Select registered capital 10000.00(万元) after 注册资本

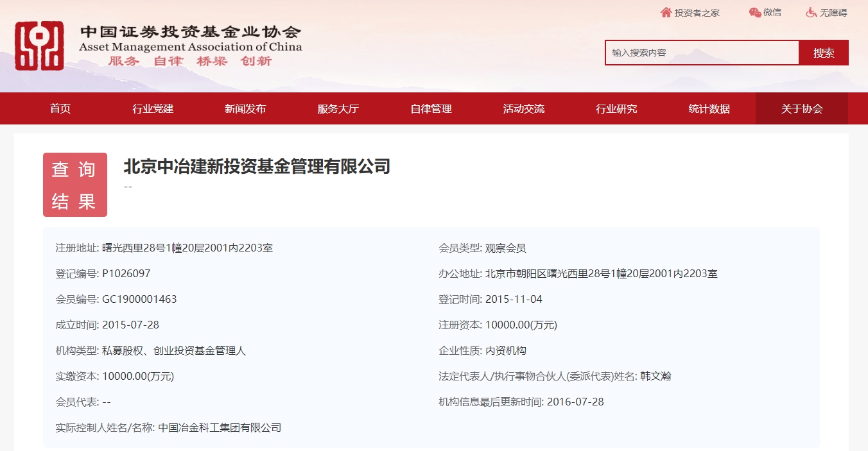click(521, 325)
